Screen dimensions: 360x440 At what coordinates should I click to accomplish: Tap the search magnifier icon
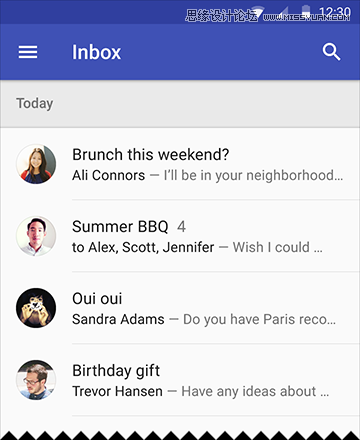click(x=331, y=52)
